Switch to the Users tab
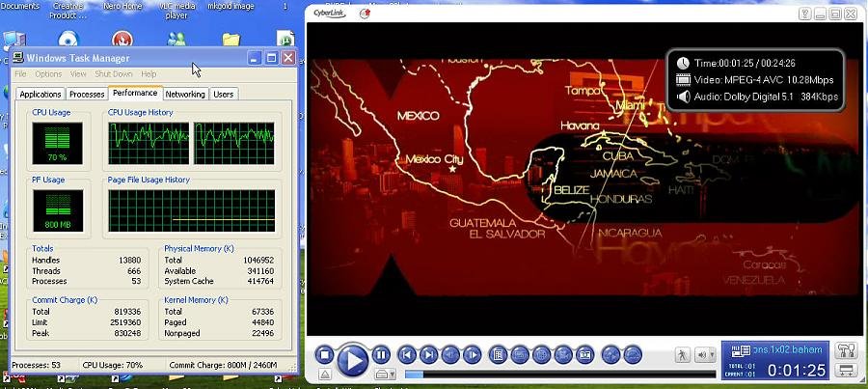Viewport: 868px width, 389px height. pos(223,95)
